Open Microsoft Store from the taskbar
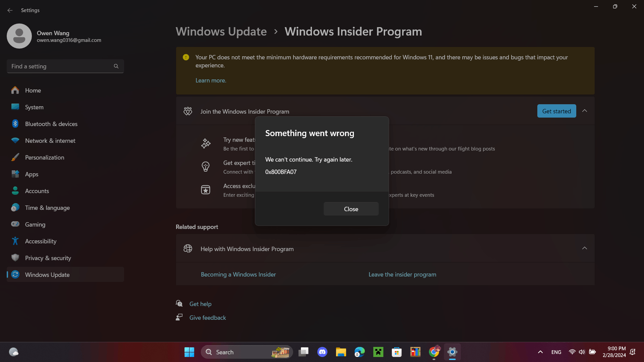This screenshot has width=644, height=362. tap(397, 352)
